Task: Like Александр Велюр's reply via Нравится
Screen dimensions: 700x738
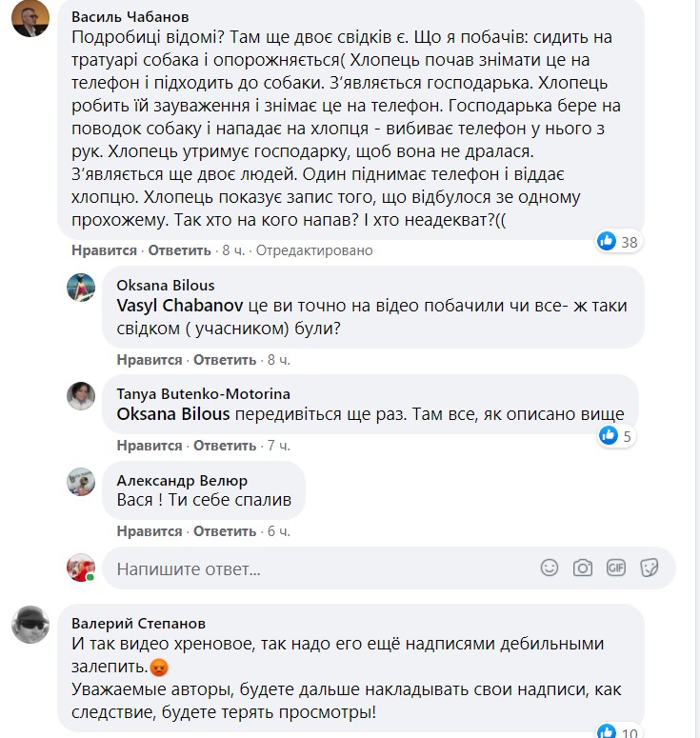Action: pos(150,530)
